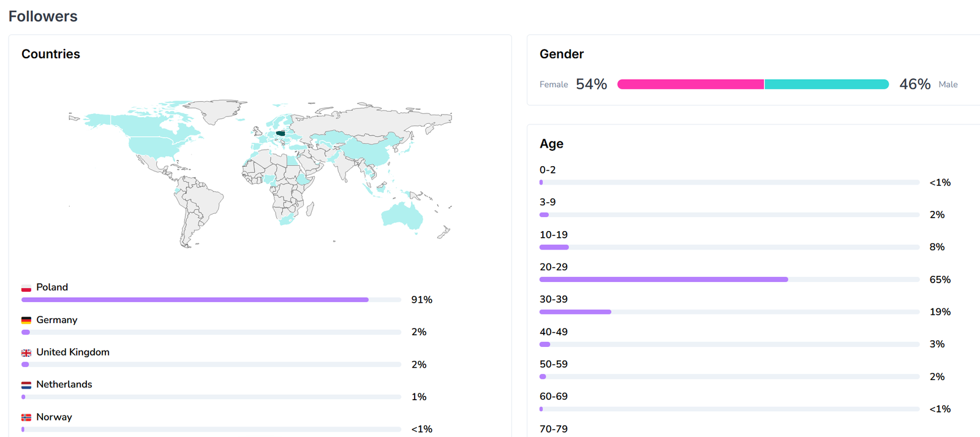Click the 30-39 age group bar

click(575, 312)
